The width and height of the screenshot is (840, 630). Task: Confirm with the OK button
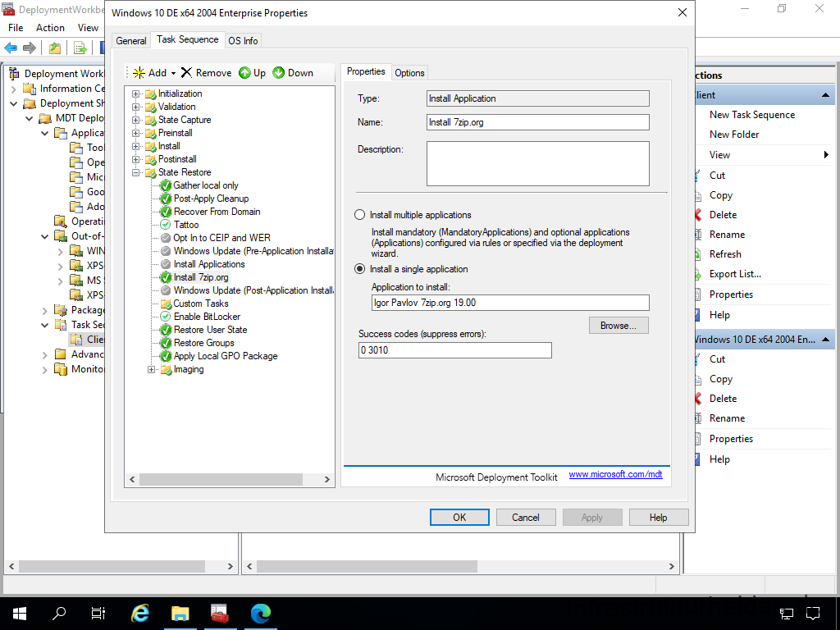459,518
